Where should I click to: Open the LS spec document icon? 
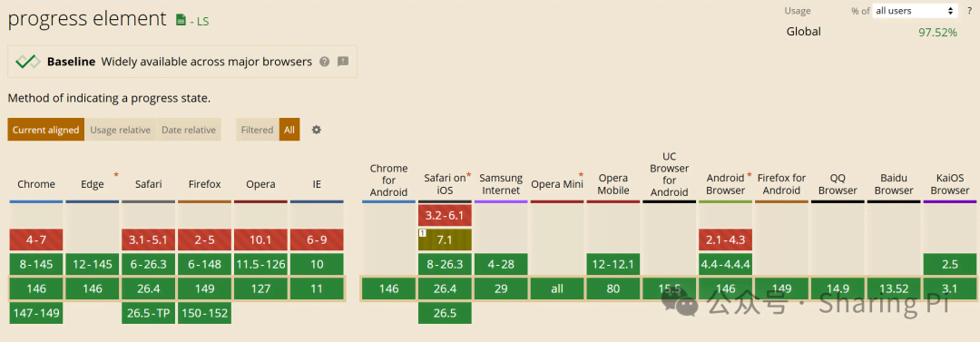[x=181, y=20]
